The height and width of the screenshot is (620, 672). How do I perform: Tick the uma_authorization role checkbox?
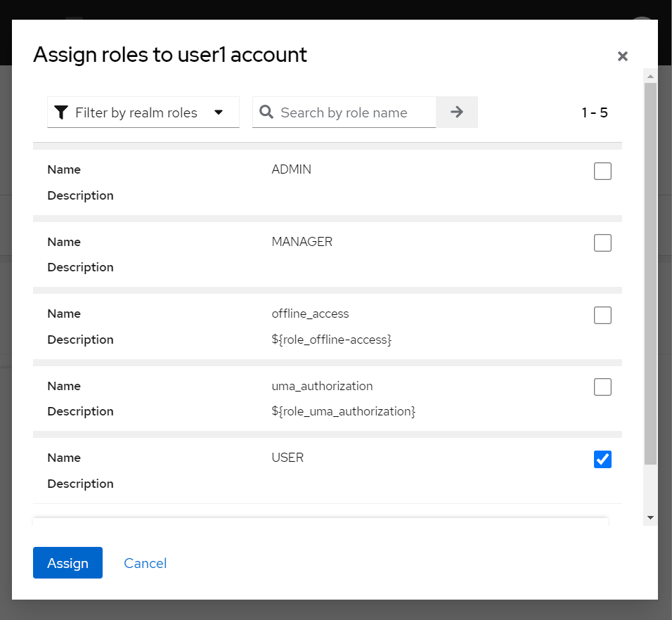click(602, 387)
